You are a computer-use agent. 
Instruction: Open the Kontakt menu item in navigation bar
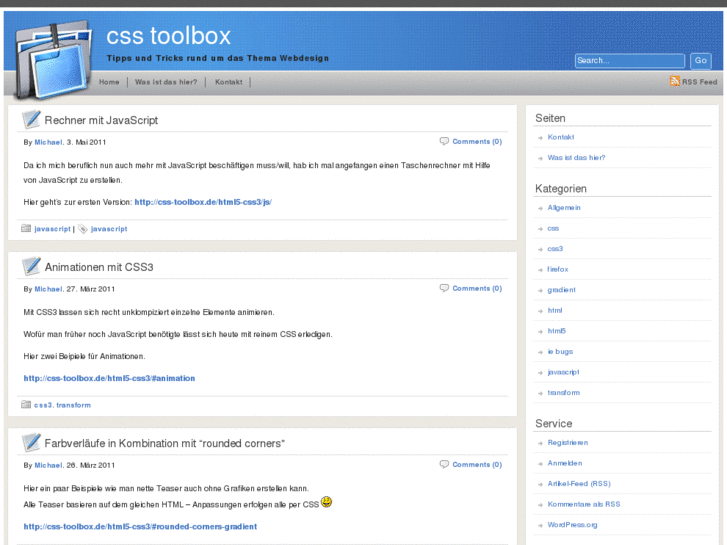tap(229, 82)
